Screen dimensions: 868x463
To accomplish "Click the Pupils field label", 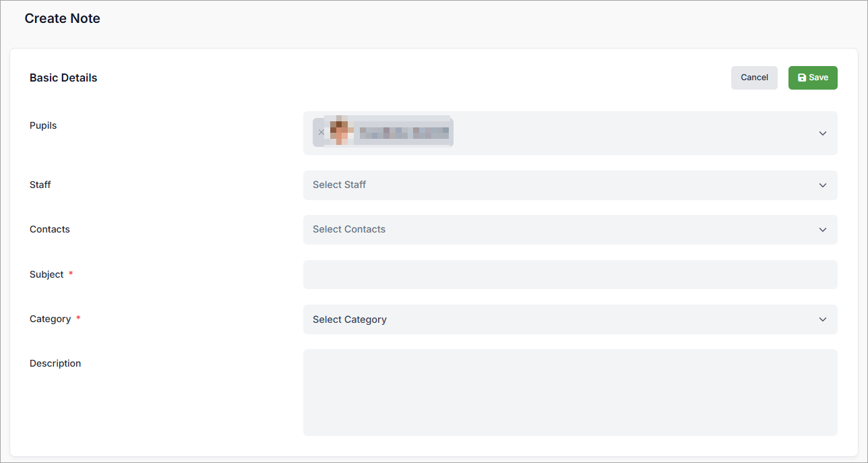I will point(43,125).
